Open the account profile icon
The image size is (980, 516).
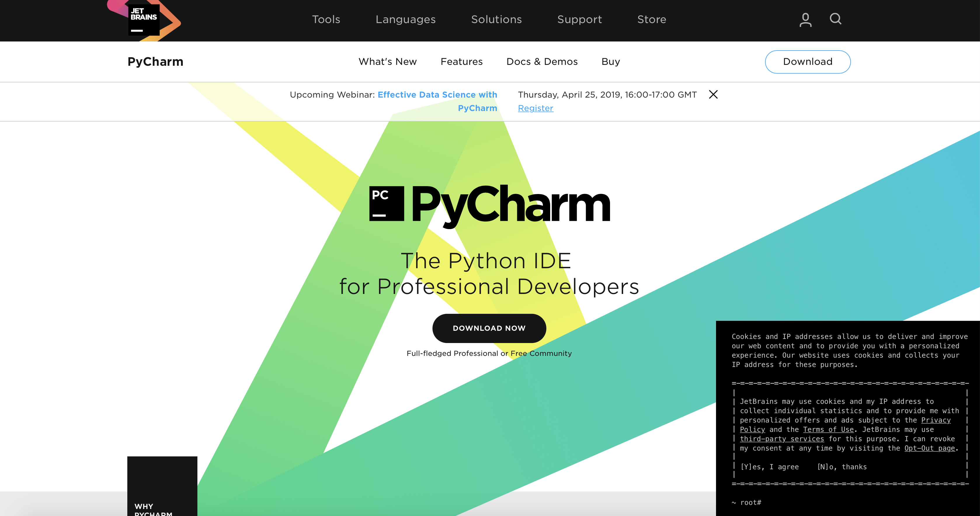(805, 19)
